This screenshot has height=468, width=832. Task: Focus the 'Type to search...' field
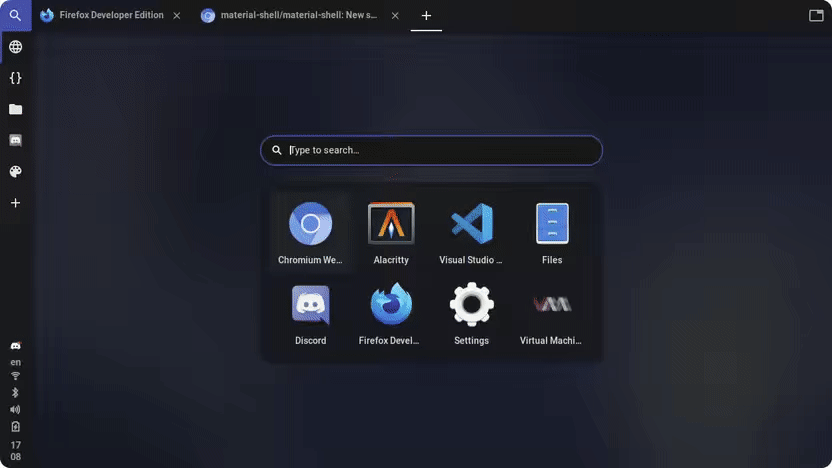pos(431,150)
